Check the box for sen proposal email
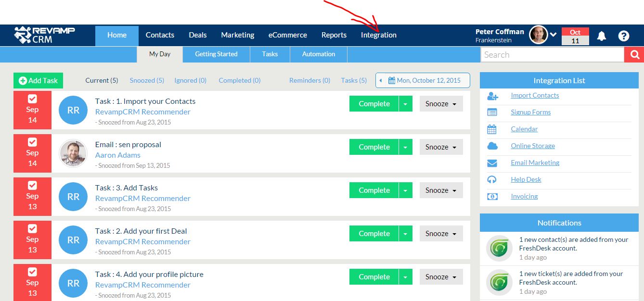This screenshot has width=644, height=301. (32, 142)
